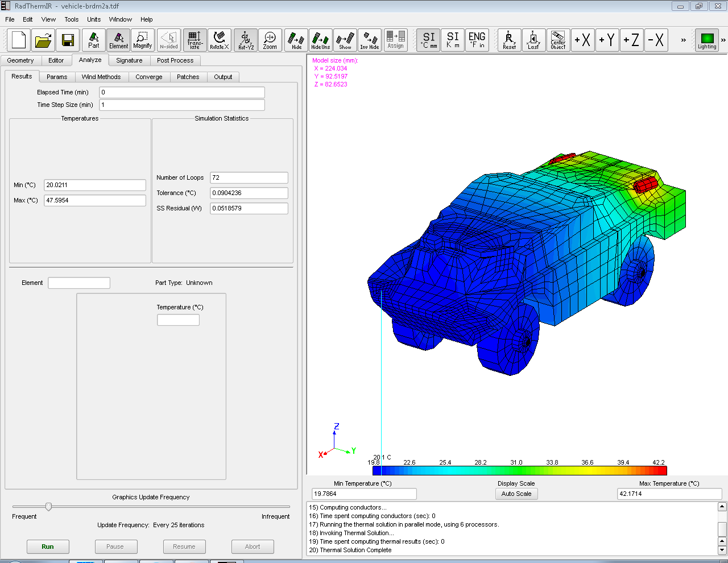Click the Abort button
Viewport: 728px width, 563px height.
[x=253, y=547]
